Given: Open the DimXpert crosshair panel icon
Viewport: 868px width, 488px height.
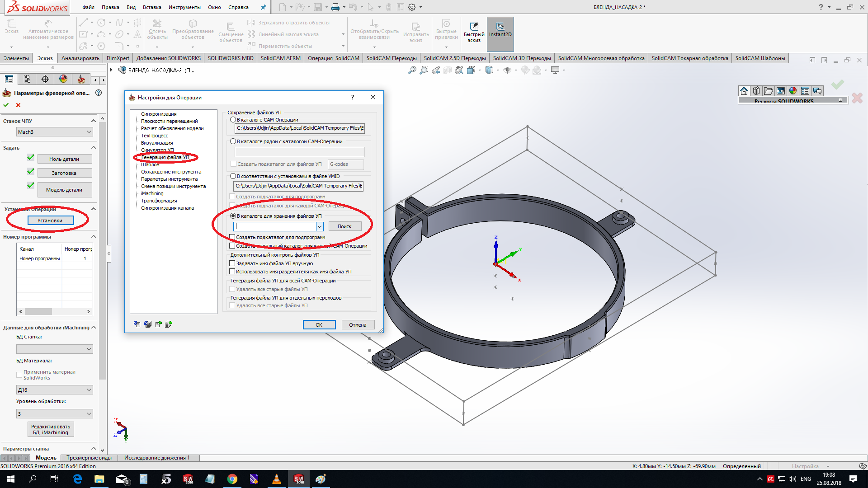Looking at the screenshot, I should [45, 79].
